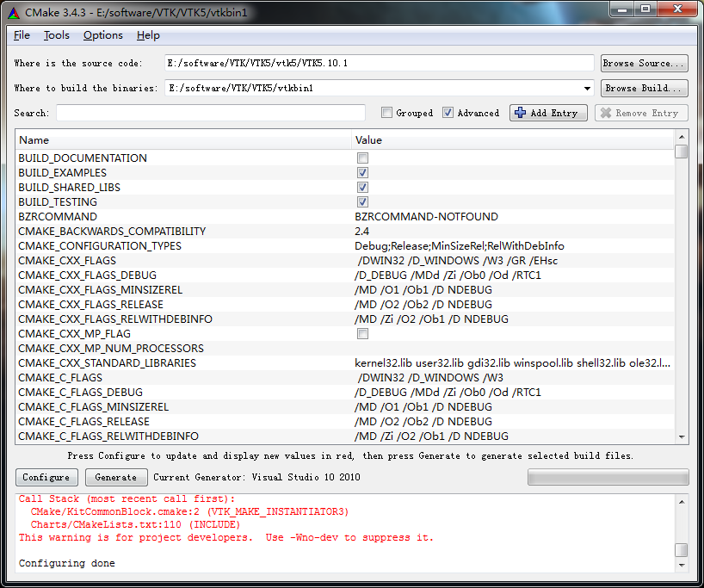This screenshot has height=588, width=704.
Task: Enable the Grouped checkbox
Action: [387, 113]
